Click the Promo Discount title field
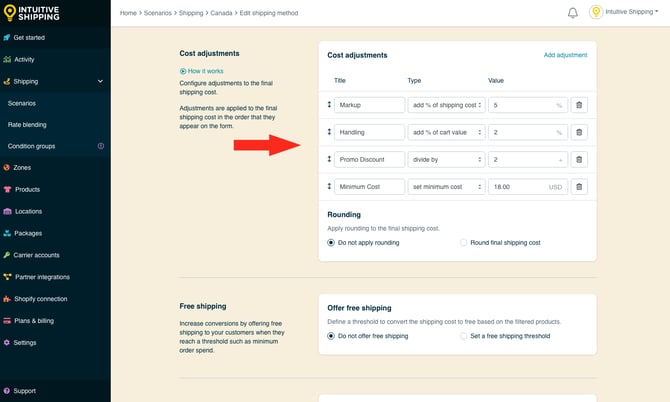 tap(370, 160)
